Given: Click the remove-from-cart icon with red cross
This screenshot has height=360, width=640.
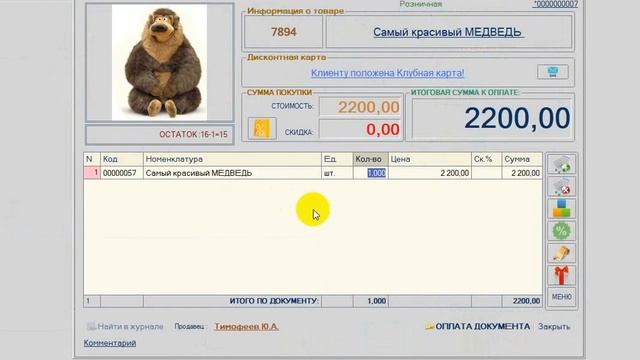Looking at the screenshot, I should pos(562,187).
